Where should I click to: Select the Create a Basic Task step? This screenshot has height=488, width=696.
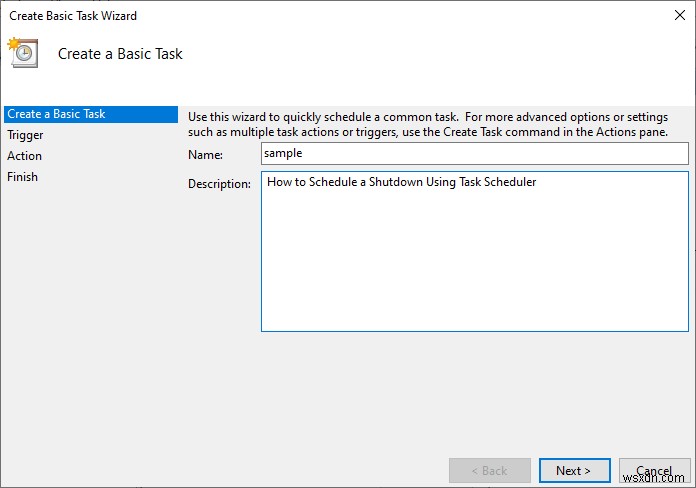(x=57, y=114)
